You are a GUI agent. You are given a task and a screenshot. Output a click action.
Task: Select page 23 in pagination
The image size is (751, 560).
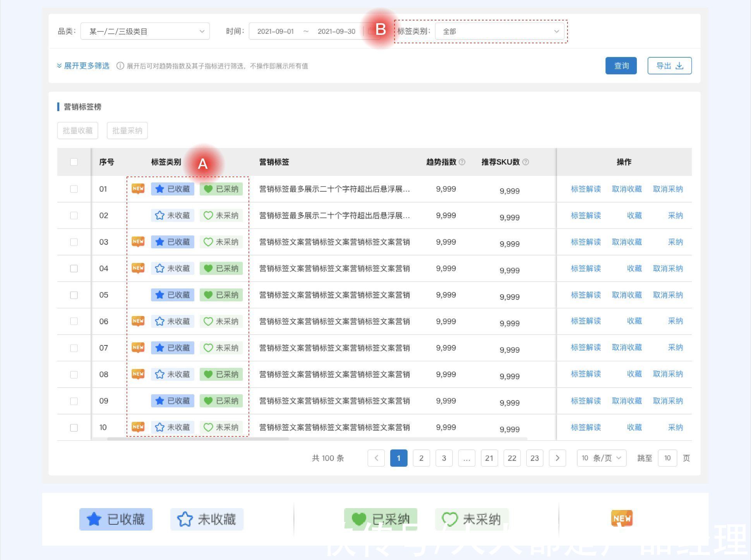535,458
